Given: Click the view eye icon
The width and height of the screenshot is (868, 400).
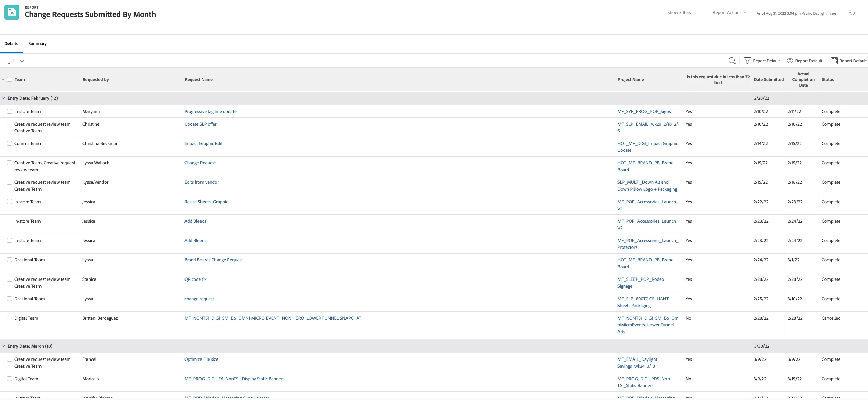Looking at the screenshot, I should pyautogui.click(x=790, y=61).
